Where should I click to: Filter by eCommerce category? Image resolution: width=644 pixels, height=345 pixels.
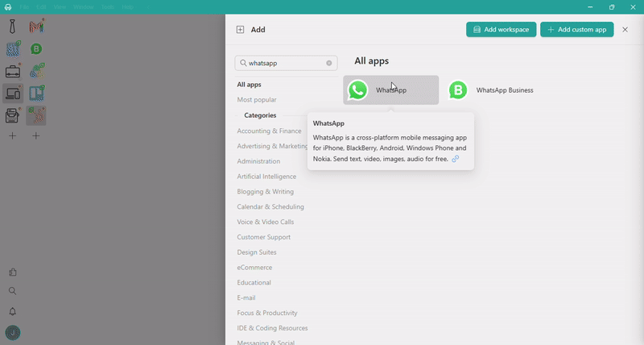coord(254,268)
